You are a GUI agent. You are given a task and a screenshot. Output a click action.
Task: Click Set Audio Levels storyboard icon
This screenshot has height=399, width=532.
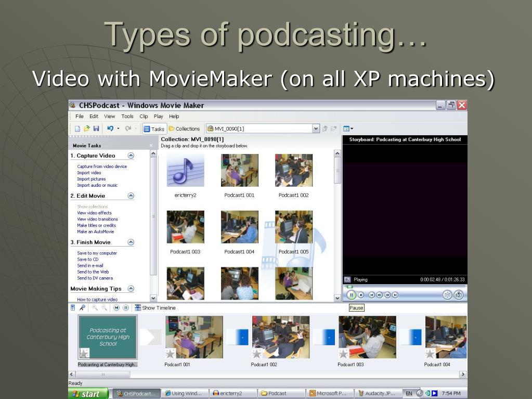(x=73, y=308)
